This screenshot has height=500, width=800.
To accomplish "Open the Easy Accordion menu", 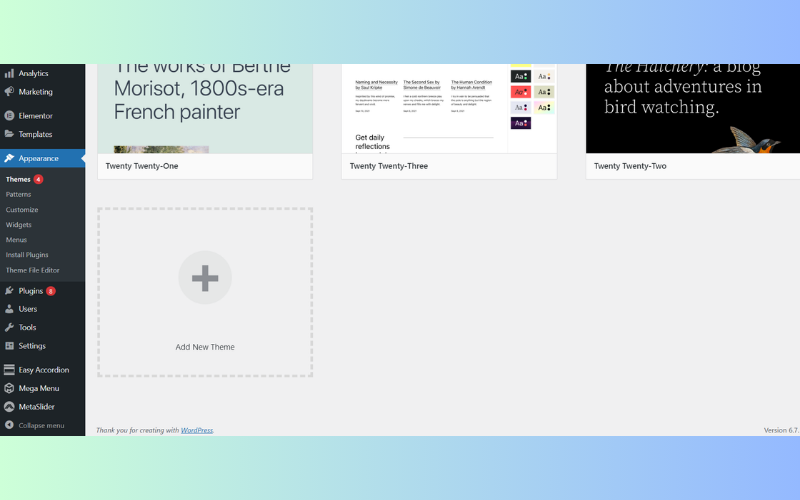I will click(x=43, y=370).
